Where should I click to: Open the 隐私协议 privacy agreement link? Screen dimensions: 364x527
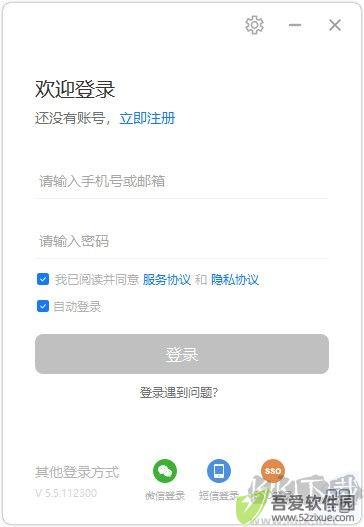(x=235, y=279)
